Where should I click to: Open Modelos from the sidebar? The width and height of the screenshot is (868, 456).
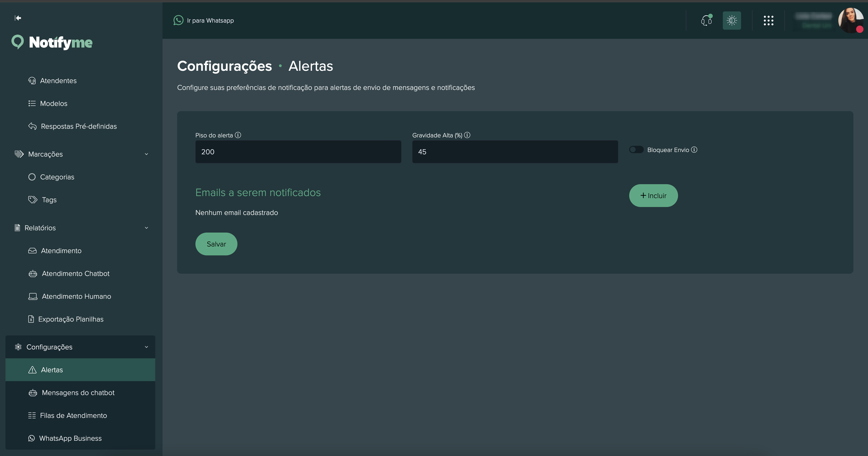(54, 103)
